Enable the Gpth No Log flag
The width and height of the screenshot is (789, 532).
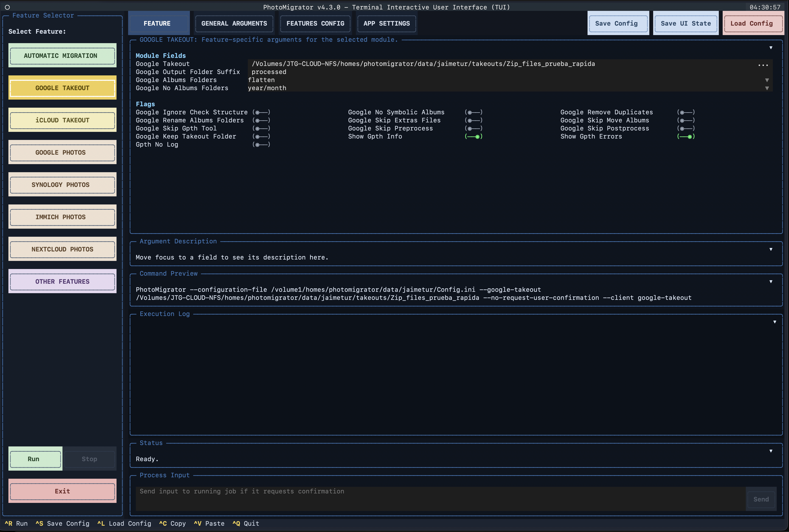[x=261, y=145]
